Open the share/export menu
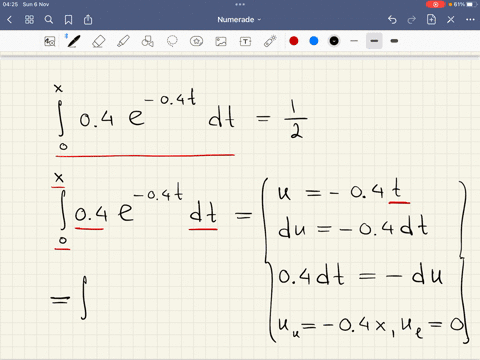480x360 pixels. pyautogui.click(x=88, y=20)
